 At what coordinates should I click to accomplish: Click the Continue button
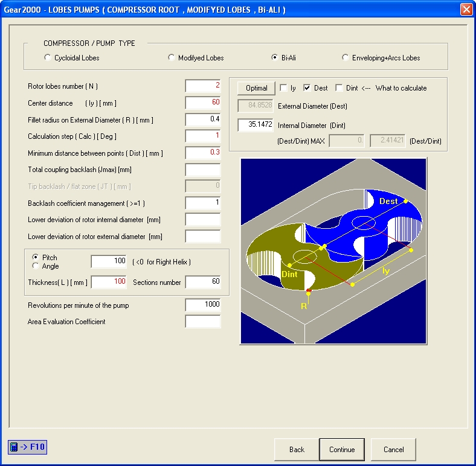[x=342, y=449]
